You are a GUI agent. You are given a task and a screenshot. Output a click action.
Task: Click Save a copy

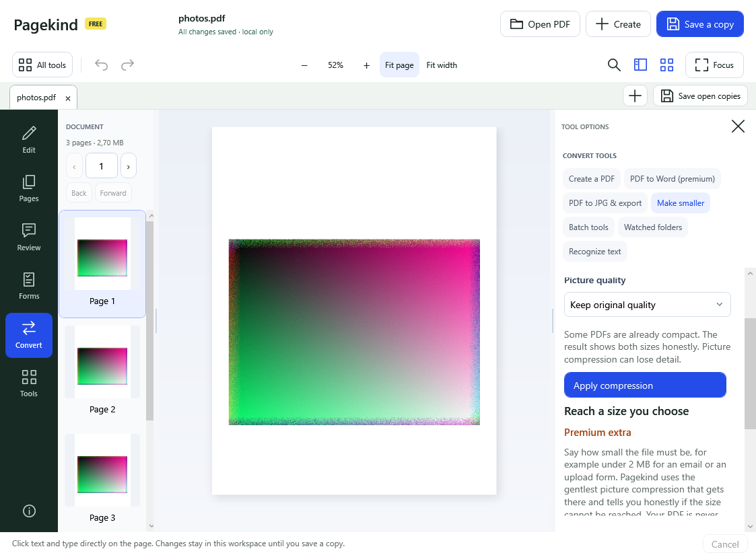[700, 24]
